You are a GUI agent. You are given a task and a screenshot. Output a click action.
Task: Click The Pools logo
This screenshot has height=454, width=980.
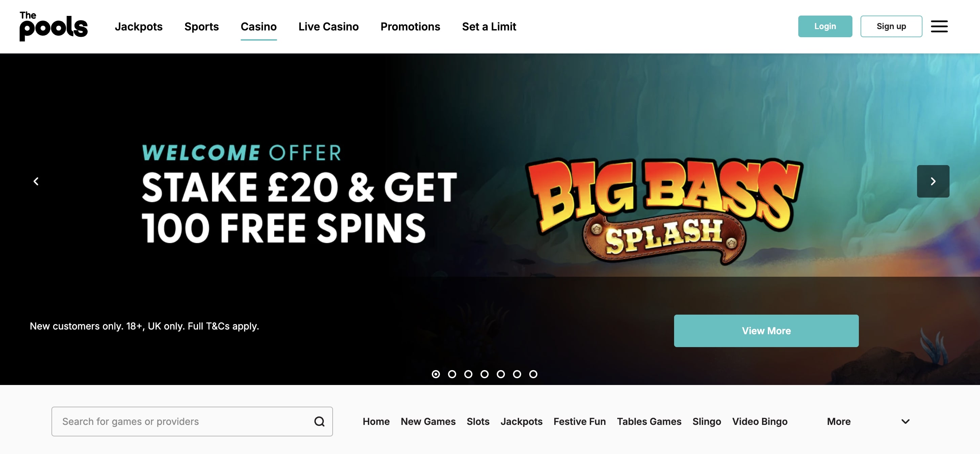(x=53, y=26)
